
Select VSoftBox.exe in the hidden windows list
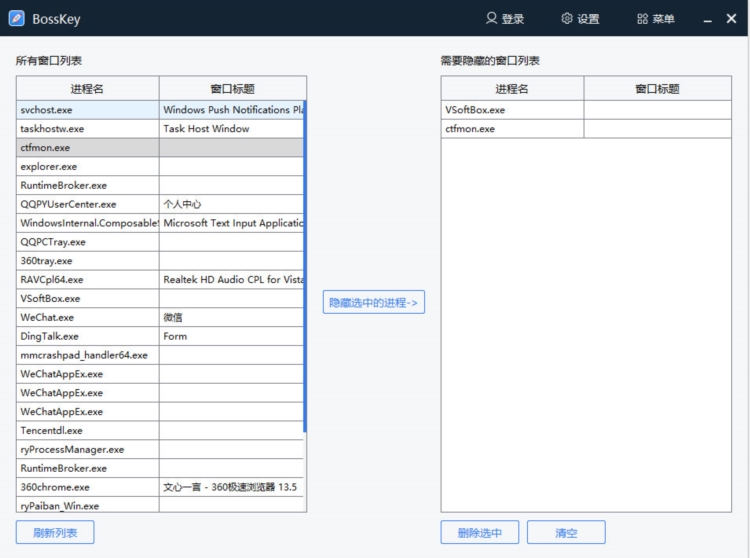512,110
